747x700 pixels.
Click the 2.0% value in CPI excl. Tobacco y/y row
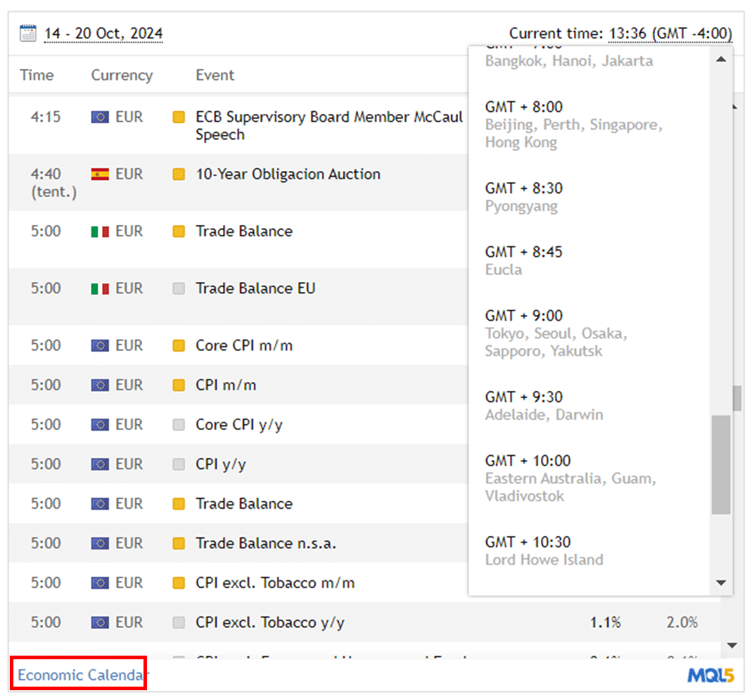point(682,623)
